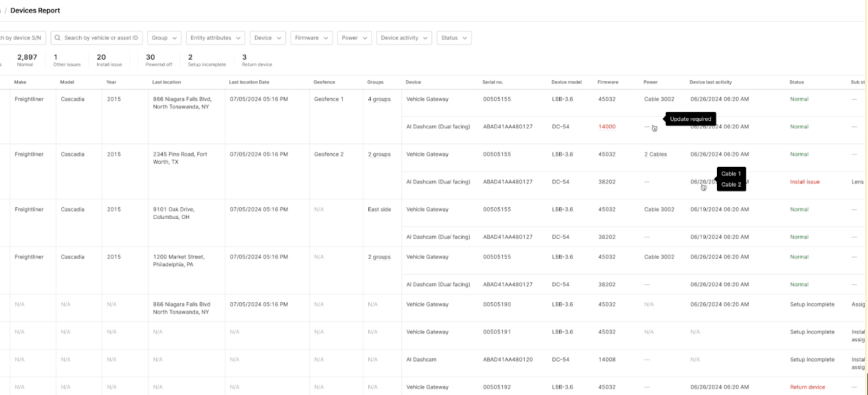Click the red 14000 firmware value
The width and height of the screenshot is (868, 395).
coord(607,127)
